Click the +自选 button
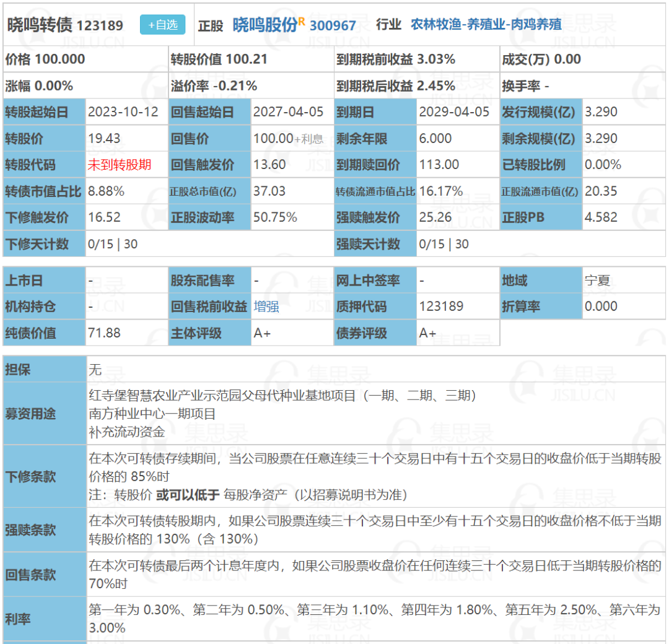The width and height of the screenshot is (669, 644). point(162,25)
